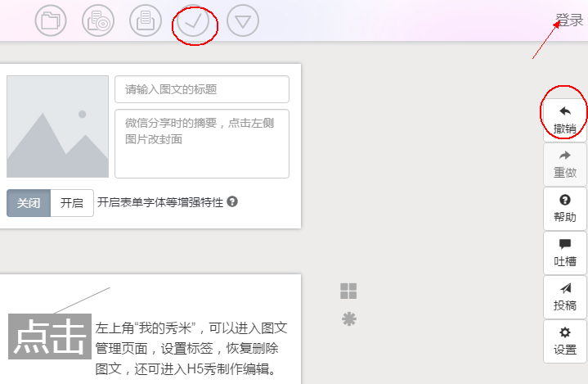Screen dimensions: 588x384
Task: Click the asterisk icon below grid
Action: click(348, 319)
